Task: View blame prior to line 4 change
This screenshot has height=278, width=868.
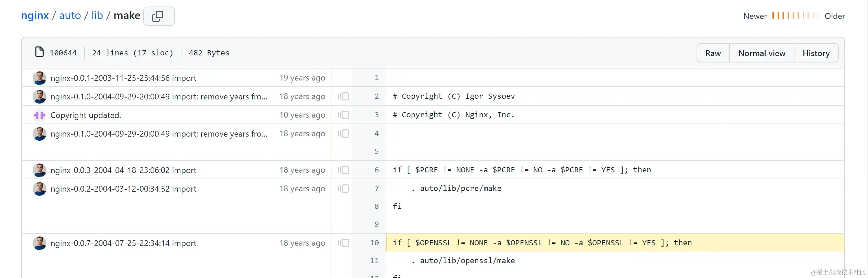Action: [343, 133]
